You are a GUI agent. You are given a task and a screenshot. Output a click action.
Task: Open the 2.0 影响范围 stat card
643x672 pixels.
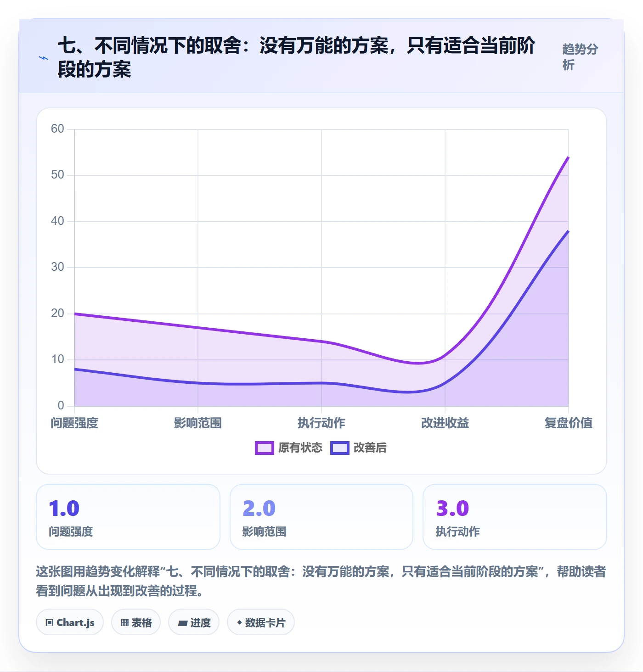(x=321, y=517)
